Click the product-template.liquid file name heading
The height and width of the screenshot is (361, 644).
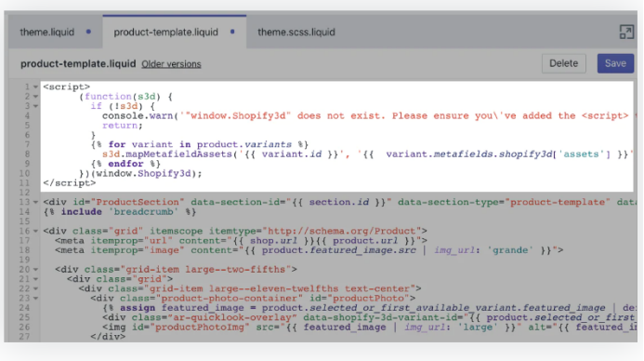pos(78,63)
